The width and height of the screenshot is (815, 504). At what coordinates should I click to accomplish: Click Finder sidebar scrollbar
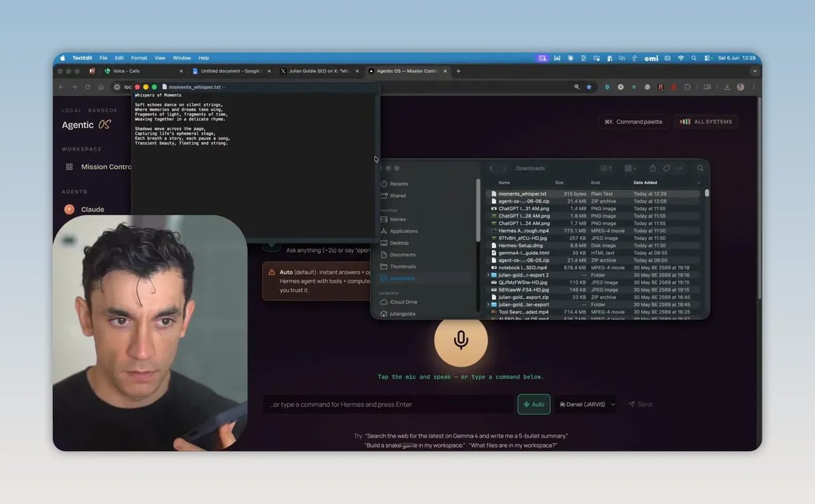tap(478, 210)
